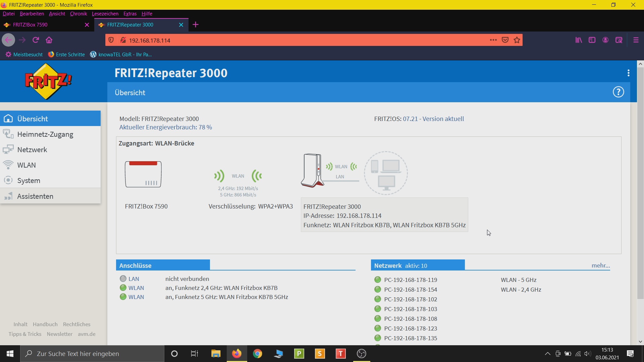Screen dimensions: 644x362
Task: Toggle the Firefox sidebar icon
Action: tap(592, 40)
